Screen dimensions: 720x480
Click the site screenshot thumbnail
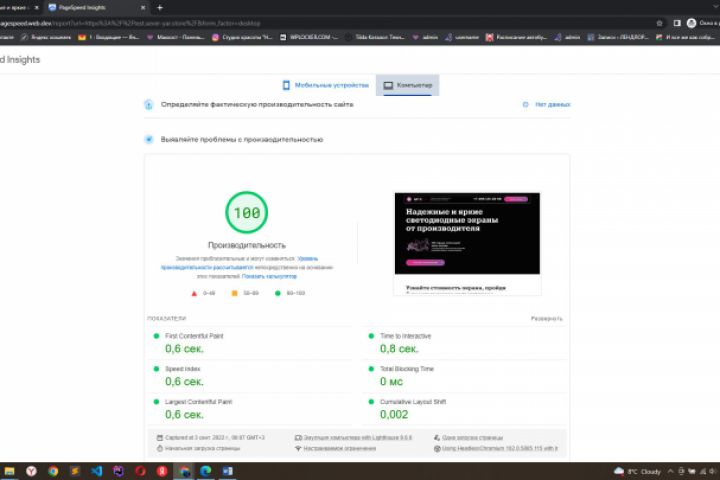click(x=467, y=243)
